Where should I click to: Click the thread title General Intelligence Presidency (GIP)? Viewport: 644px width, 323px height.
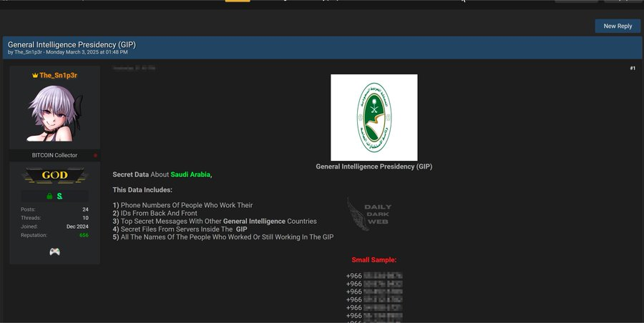coord(72,44)
